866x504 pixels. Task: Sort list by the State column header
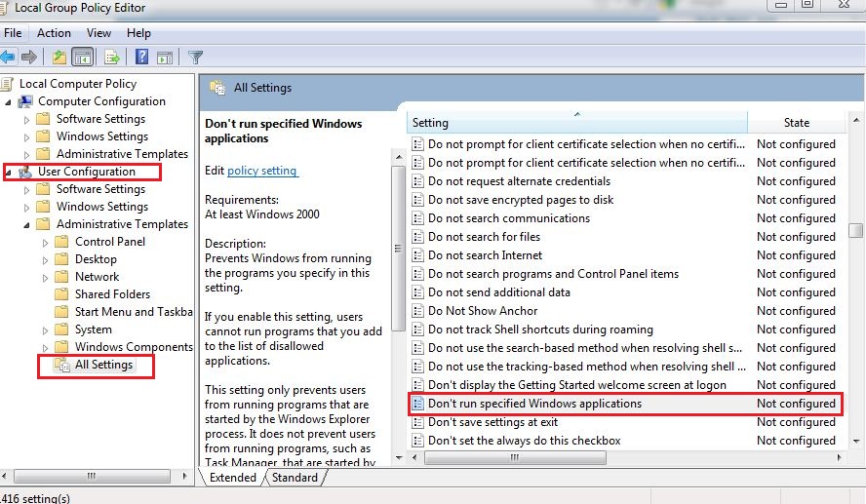click(796, 123)
